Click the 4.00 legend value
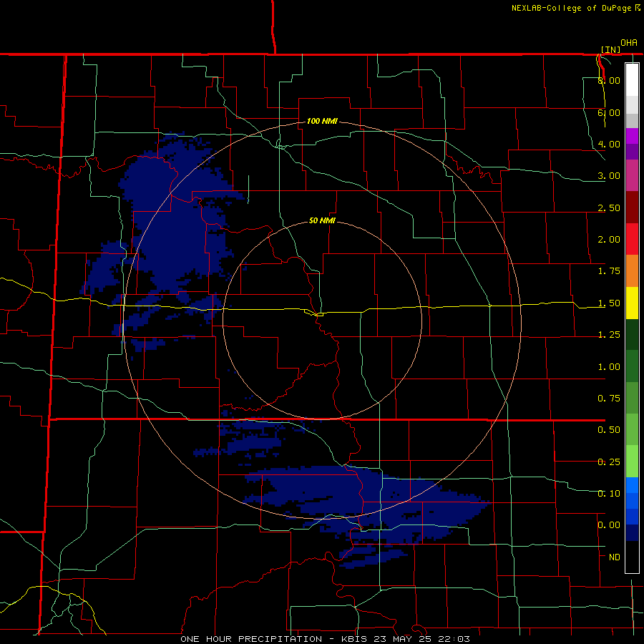 [x=609, y=144]
